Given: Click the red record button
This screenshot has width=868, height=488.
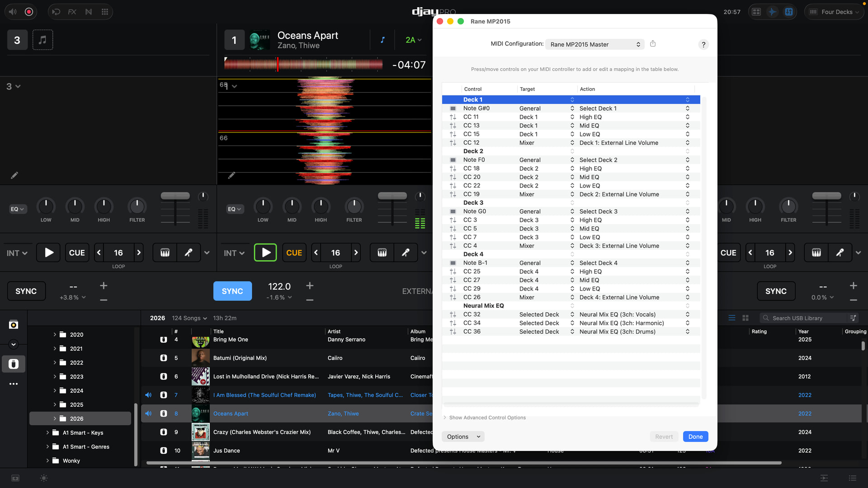Looking at the screenshot, I should (x=29, y=12).
